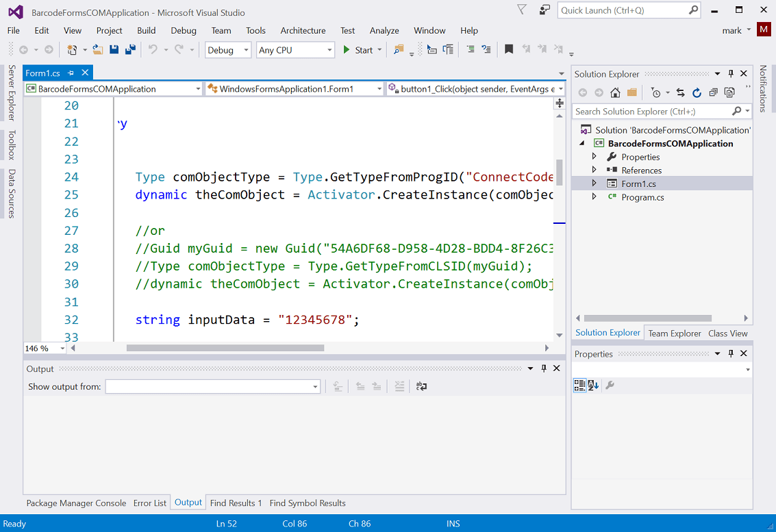Click the Solution Explorer Home icon
The image size is (776, 532).
coord(615,92)
